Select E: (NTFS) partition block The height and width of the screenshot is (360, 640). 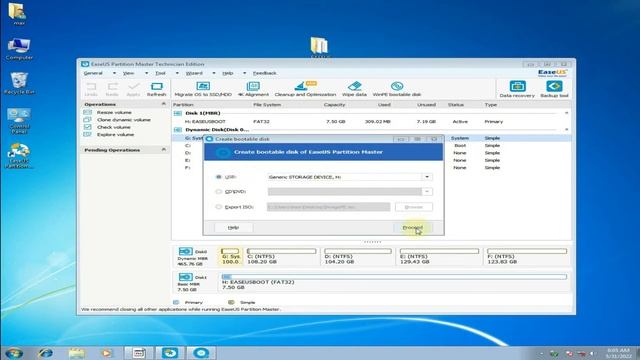coord(439,256)
